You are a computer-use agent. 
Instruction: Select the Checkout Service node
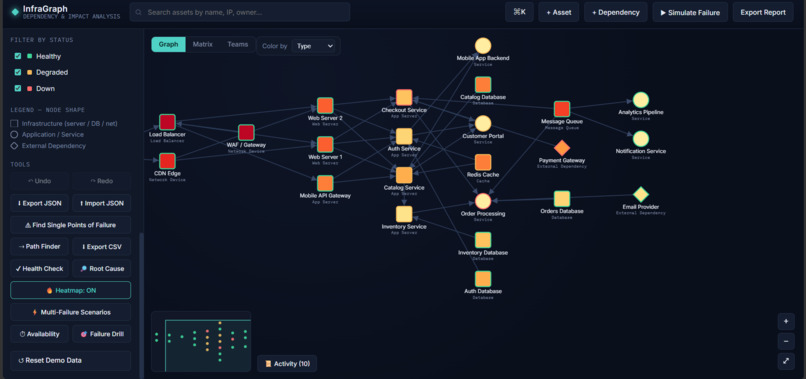point(404,97)
